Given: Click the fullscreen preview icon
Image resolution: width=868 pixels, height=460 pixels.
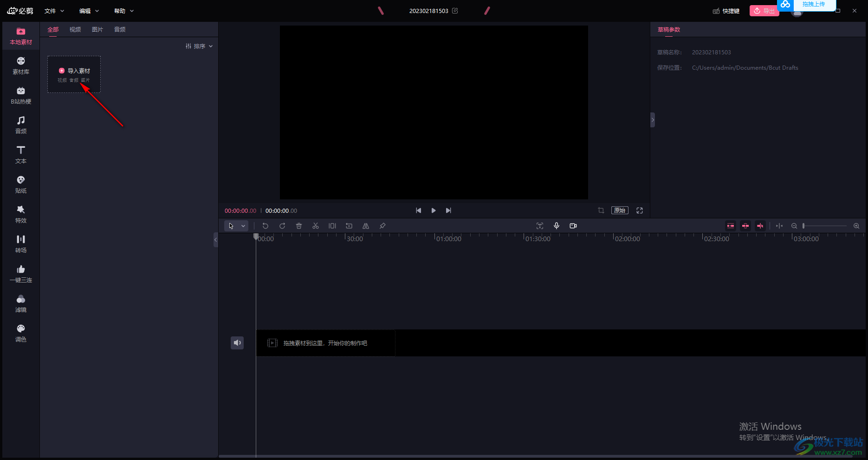Looking at the screenshot, I should [640, 210].
